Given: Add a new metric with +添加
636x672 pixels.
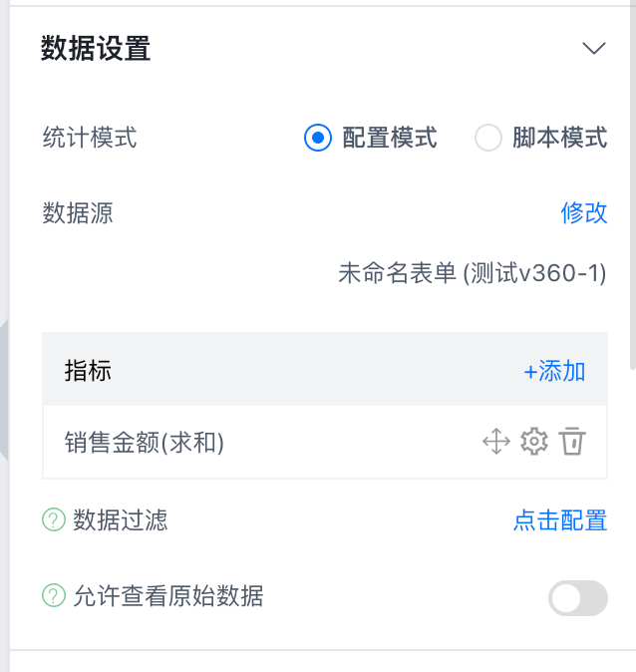Looking at the screenshot, I should point(554,372).
